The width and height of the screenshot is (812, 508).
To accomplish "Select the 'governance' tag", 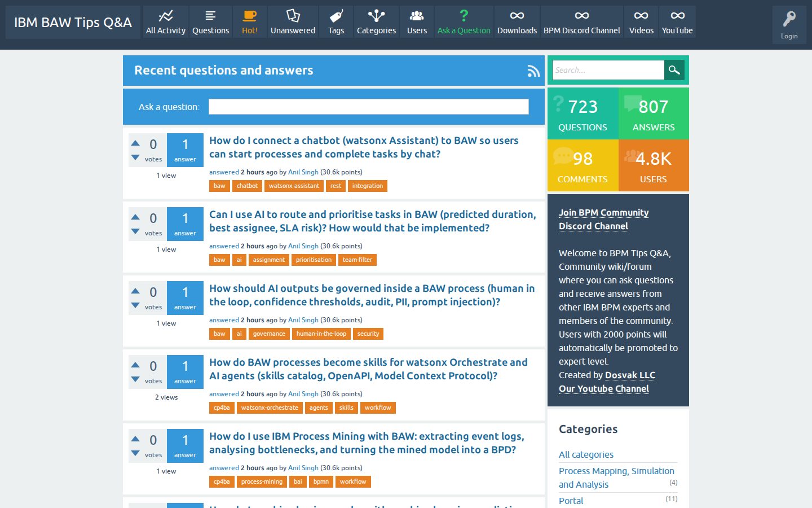I will [269, 334].
